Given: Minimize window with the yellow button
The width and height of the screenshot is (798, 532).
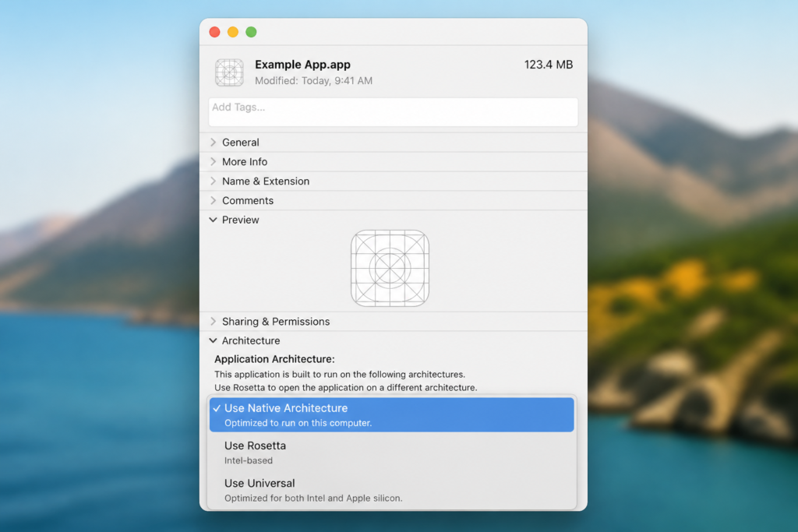Looking at the screenshot, I should tap(232, 32).
